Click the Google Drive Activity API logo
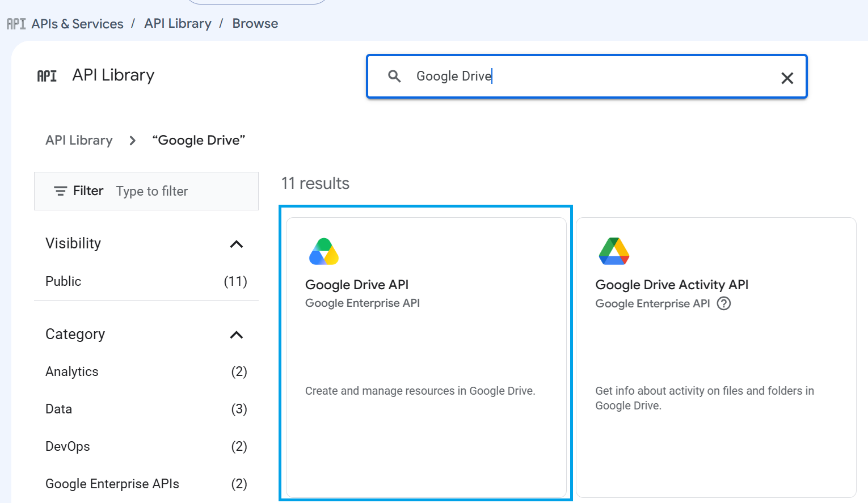The height and width of the screenshot is (503, 868). [614, 252]
